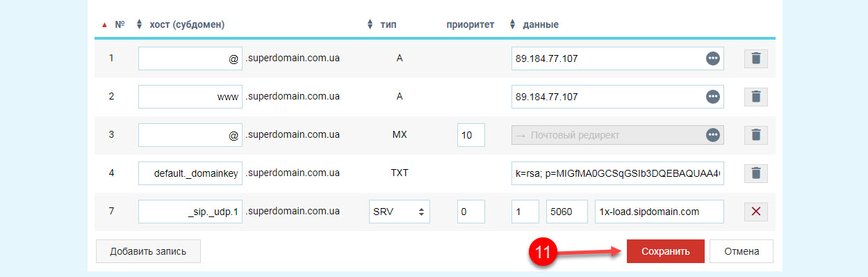
Task: Click 1x-load.sipdomain.com target field
Action: click(x=660, y=212)
